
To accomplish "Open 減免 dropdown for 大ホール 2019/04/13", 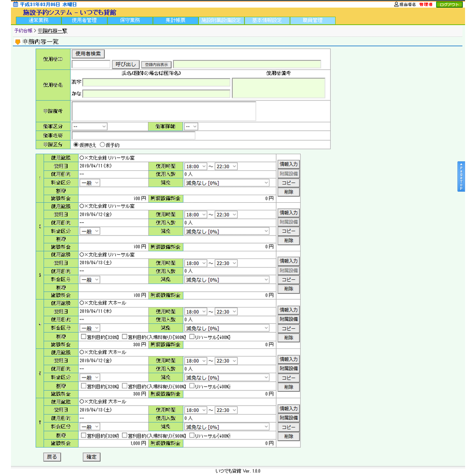I will point(227,427).
